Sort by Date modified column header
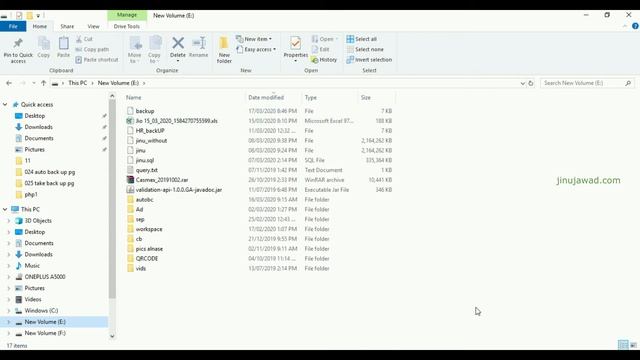 tap(266, 98)
